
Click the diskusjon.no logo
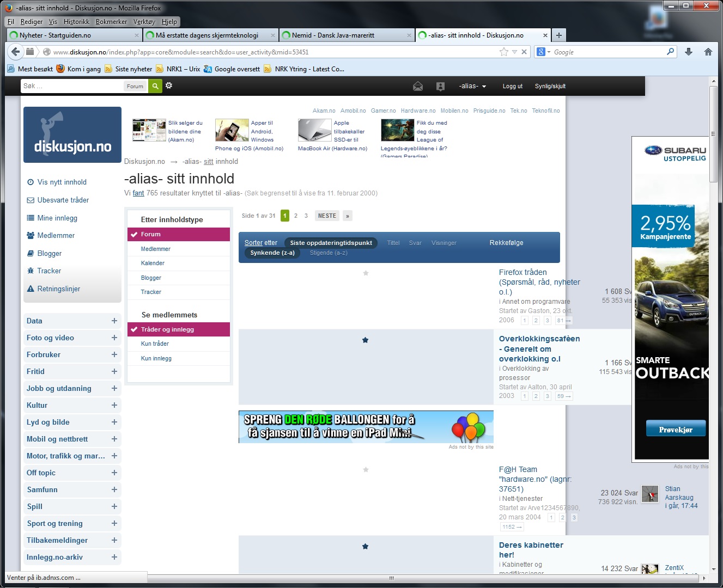click(x=72, y=134)
